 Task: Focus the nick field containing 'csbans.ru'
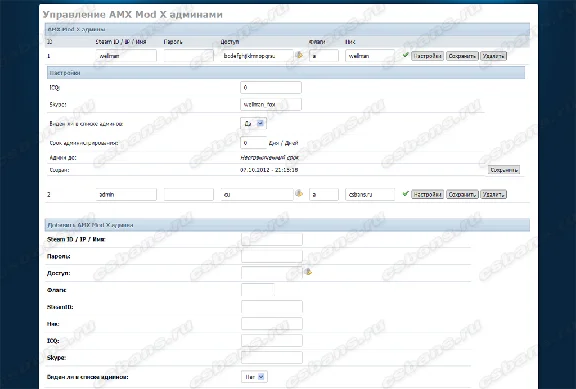tap(370, 194)
